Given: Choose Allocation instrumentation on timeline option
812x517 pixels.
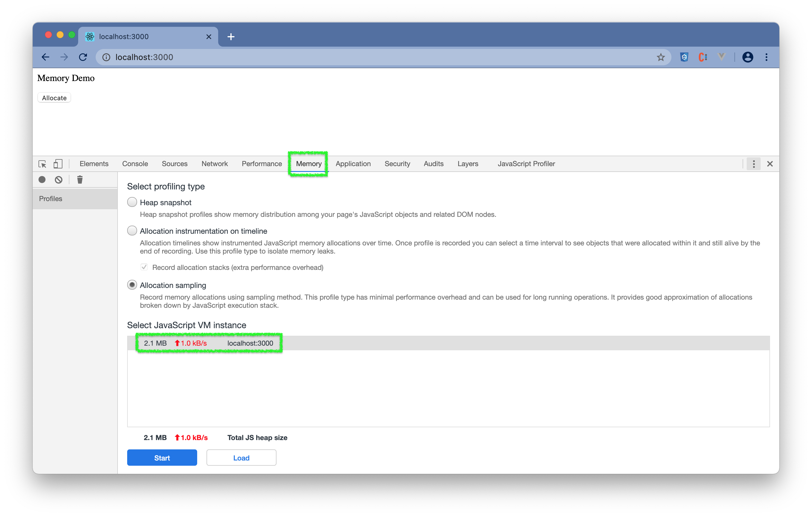Looking at the screenshot, I should [x=132, y=231].
